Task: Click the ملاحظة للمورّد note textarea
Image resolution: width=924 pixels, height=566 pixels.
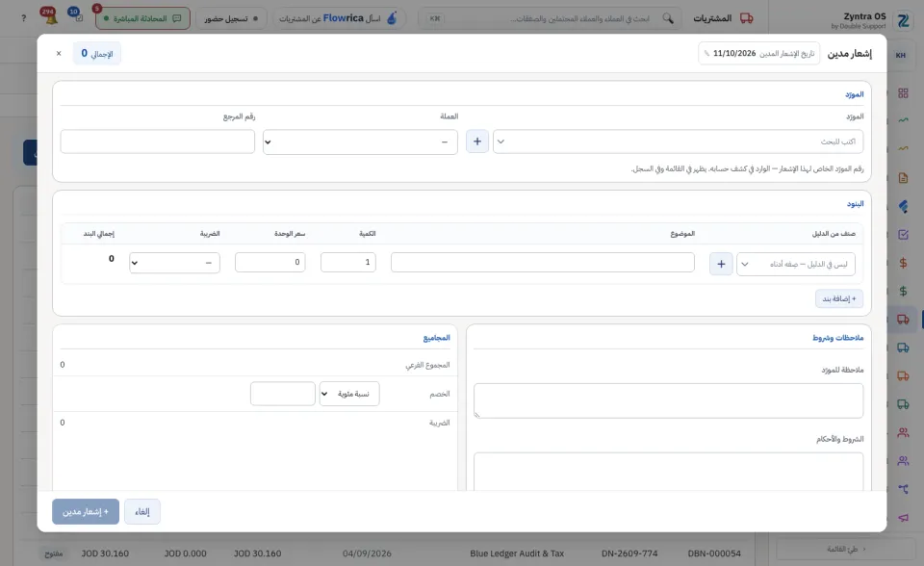Action: tap(668, 400)
